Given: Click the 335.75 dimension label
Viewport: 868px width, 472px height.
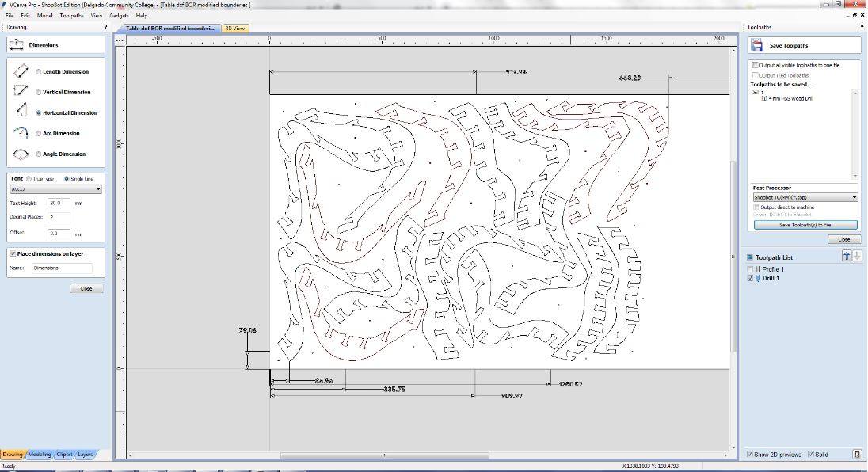Looking at the screenshot, I should [394, 389].
